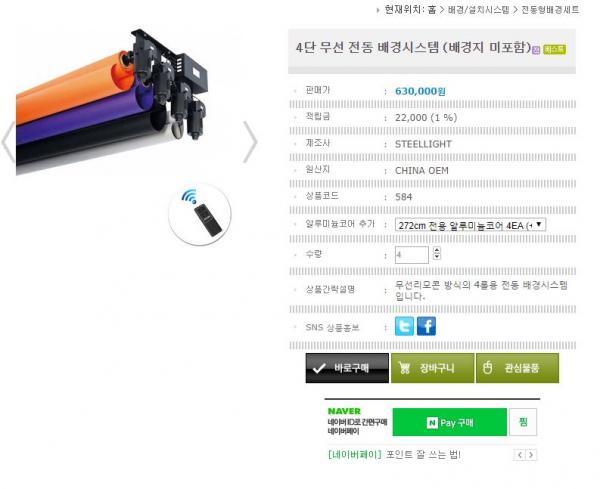600x489 pixels.
Task: Click the green badge beside product title
Action: 554,49
